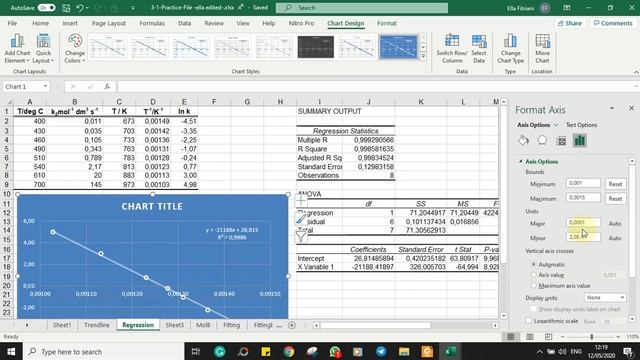The image size is (640, 360).
Task: Switch to Format ribbon tab
Action: click(x=387, y=23)
